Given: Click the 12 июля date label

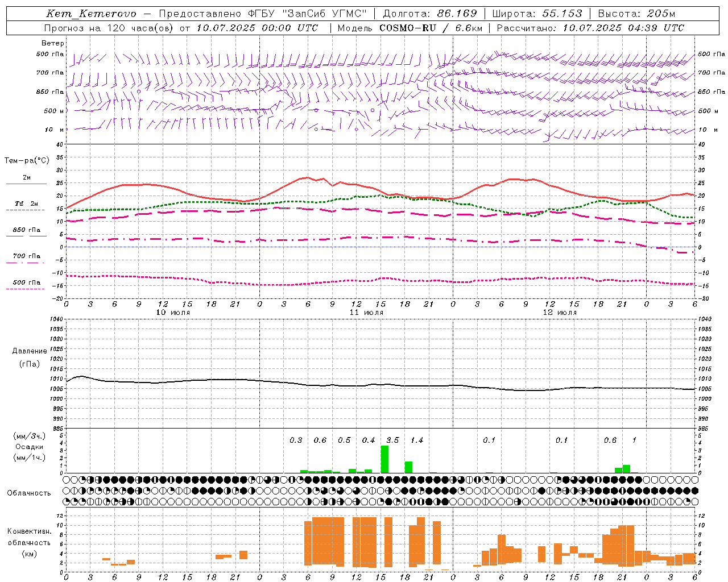Looking at the screenshot, I should pos(560,313).
